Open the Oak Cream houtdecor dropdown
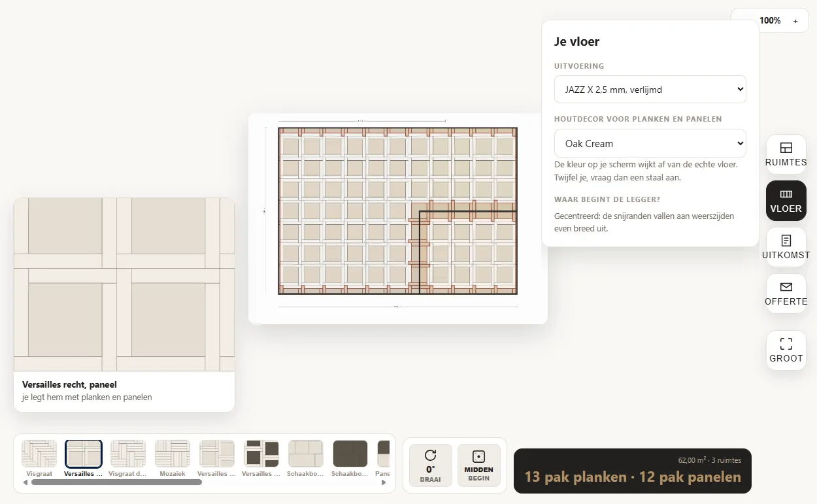The width and height of the screenshot is (817, 504). tap(650, 143)
